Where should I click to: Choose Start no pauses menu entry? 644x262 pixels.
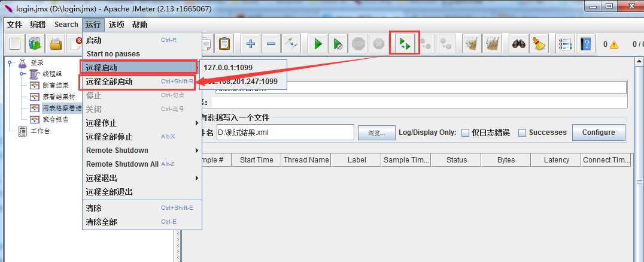point(142,54)
